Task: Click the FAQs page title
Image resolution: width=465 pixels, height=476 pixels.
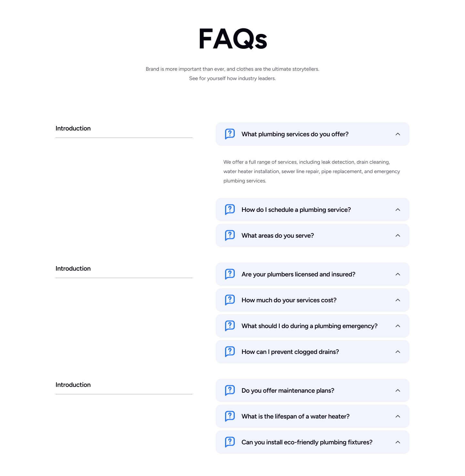Action: [x=232, y=38]
